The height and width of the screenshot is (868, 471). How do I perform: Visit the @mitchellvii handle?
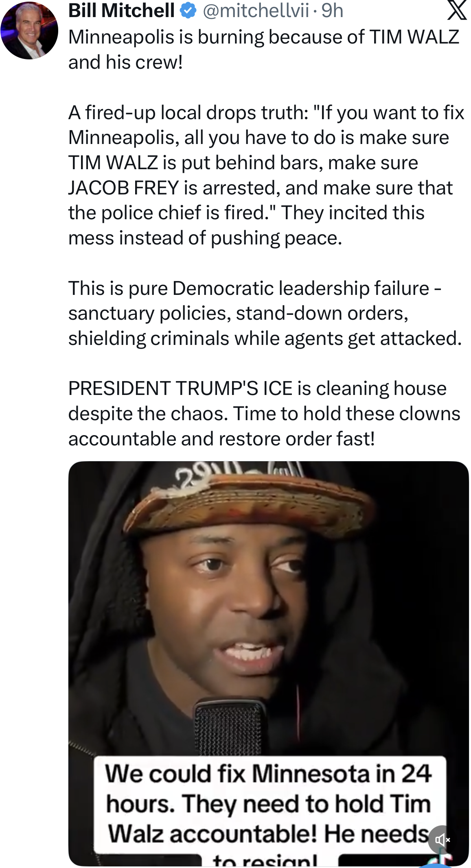pos(255,11)
